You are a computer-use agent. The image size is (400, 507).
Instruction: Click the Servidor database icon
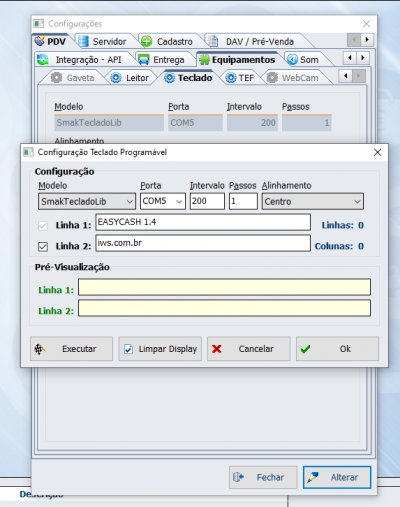(83, 41)
